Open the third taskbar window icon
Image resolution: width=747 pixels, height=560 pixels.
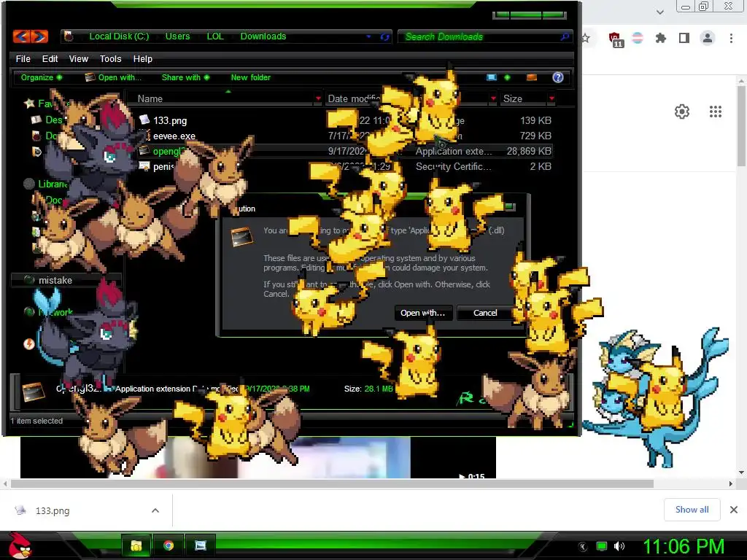201,545
